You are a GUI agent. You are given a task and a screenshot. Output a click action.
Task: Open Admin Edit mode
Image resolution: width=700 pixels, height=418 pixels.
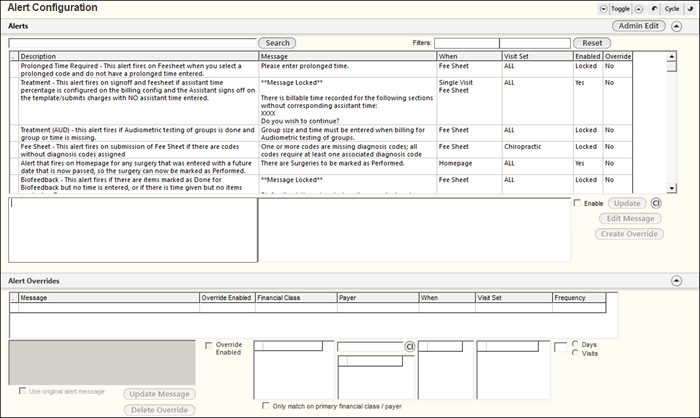tap(638, 26)
